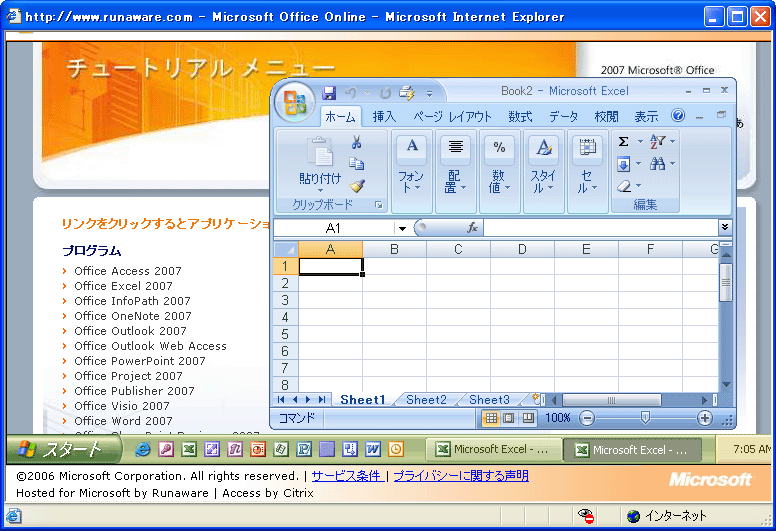The height and width of the screenshot is (531, 776).
Task: Open the データ ribbon tab
Action: (x=563, y=117)
